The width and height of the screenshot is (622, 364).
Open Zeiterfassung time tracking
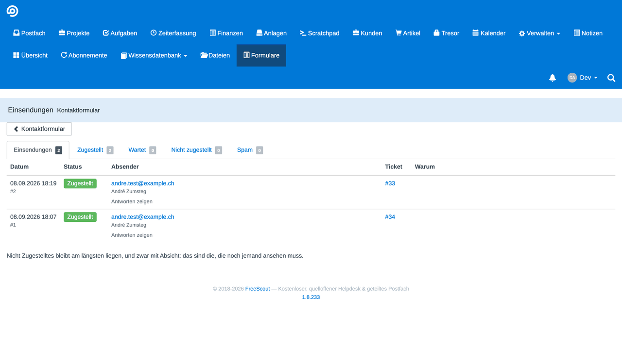(173, 33)
